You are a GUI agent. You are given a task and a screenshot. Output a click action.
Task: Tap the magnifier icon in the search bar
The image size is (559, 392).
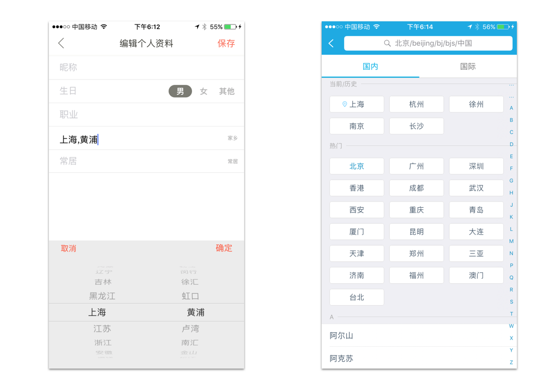(x=387, y=43)
